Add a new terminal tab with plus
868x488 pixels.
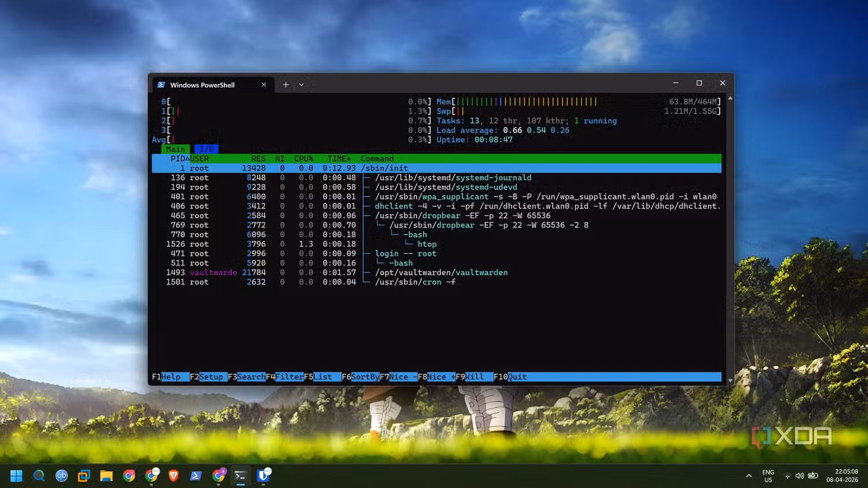[285, 84]
